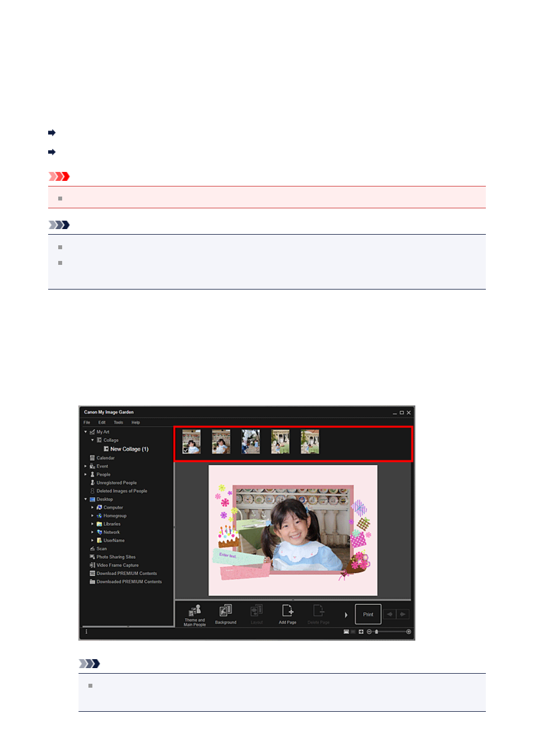Collapse the Desktop tree node
The height and width of the screenshot is (756, 534).
pyautogui.click(x=86, y=499)
